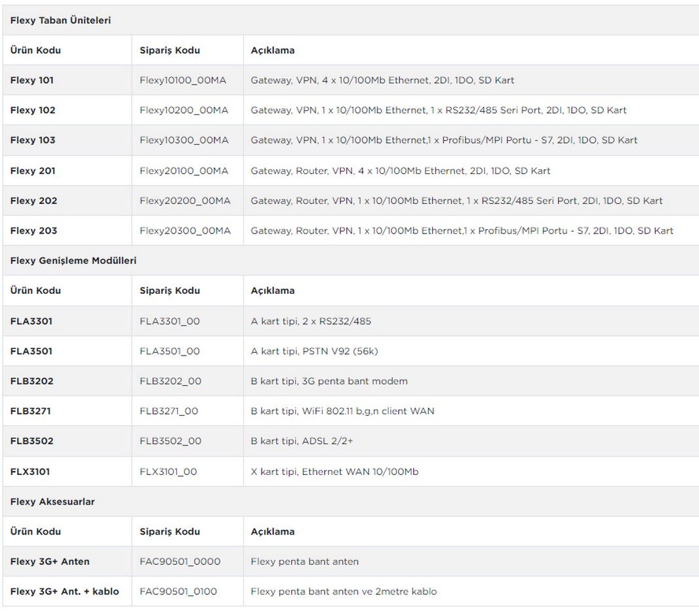699x616 pixels.
Task: Click order code 'FLB3271_00'
Action: tap(169, 411)
